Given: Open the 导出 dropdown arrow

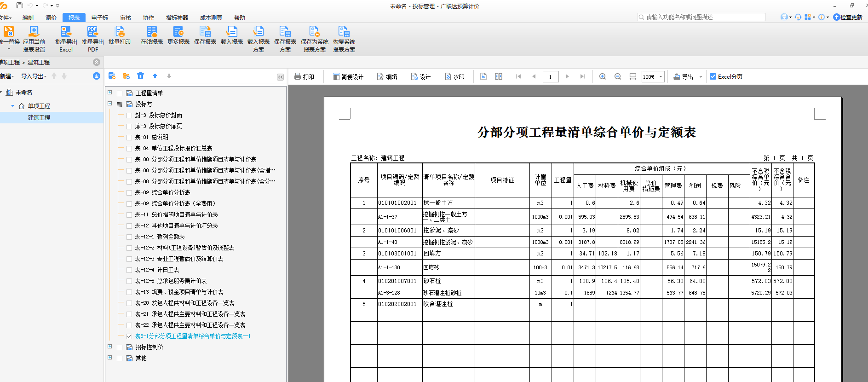Looking at the screenshot, I should pos(701,77).
